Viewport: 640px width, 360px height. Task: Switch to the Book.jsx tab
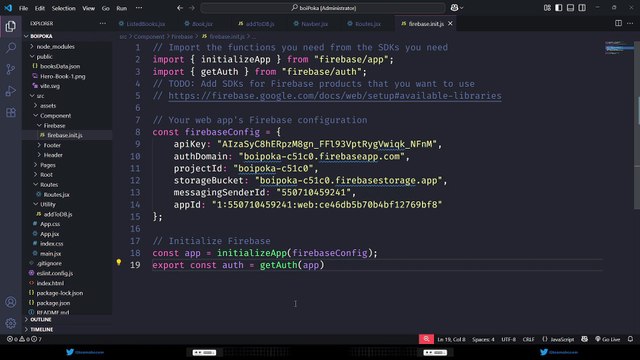(x=198, y=24)
